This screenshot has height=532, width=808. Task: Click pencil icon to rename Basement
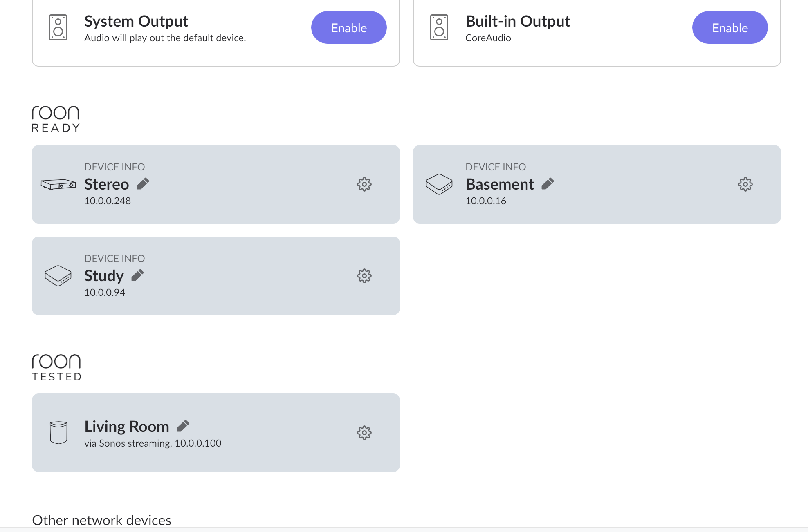[548, 184]
